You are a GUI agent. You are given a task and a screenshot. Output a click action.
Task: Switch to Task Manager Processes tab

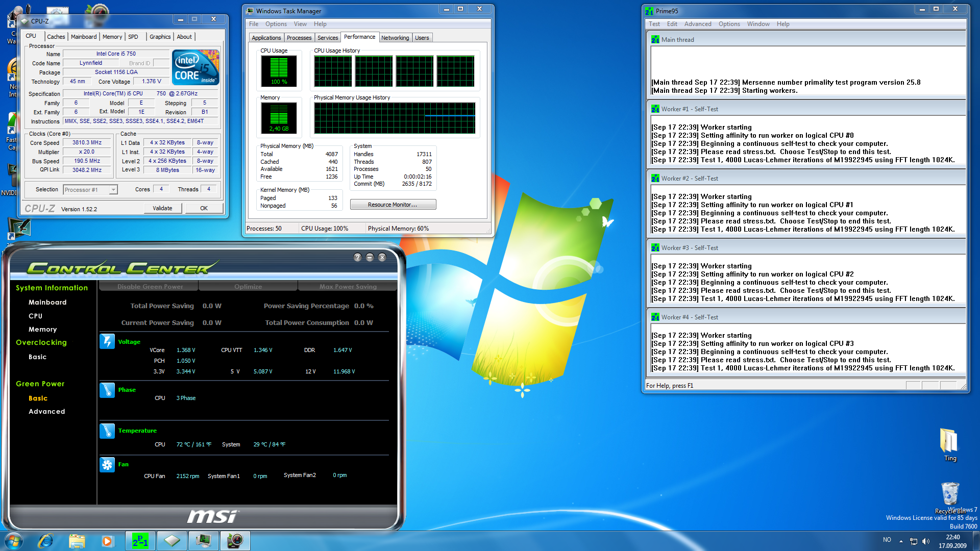point(299,38)
